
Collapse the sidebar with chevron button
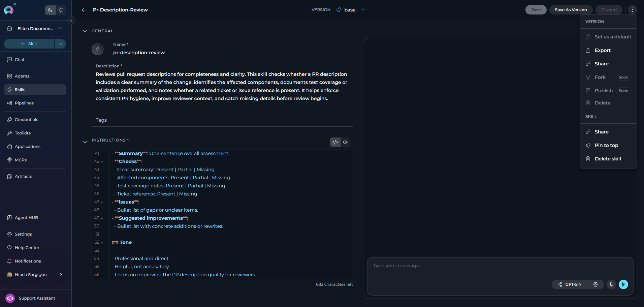71,20
